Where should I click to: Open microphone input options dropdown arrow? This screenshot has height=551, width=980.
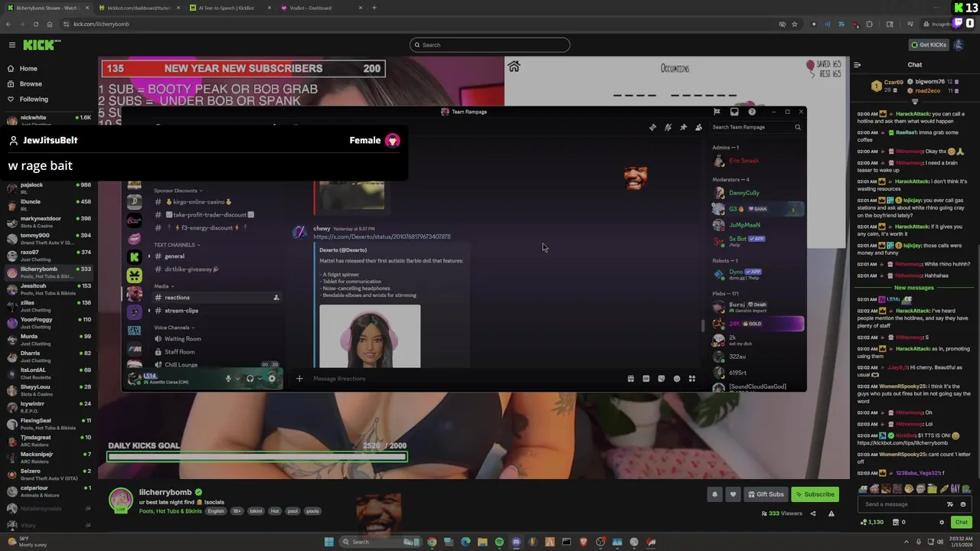pos(237,379)
